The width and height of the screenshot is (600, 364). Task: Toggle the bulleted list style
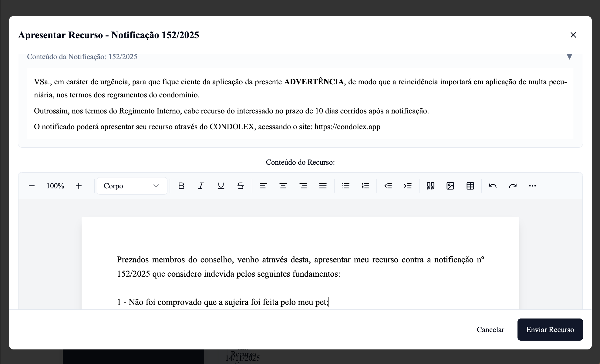click(x=346, y=186)
